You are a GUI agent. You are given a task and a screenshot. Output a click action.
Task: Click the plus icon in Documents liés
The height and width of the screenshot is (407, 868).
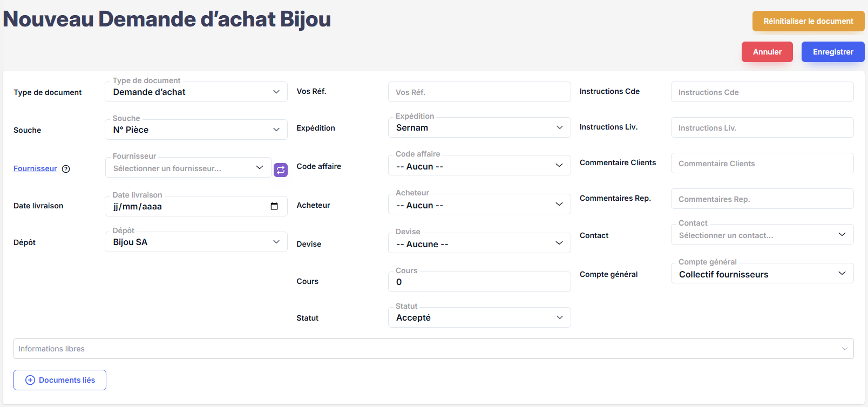[30, 380]
